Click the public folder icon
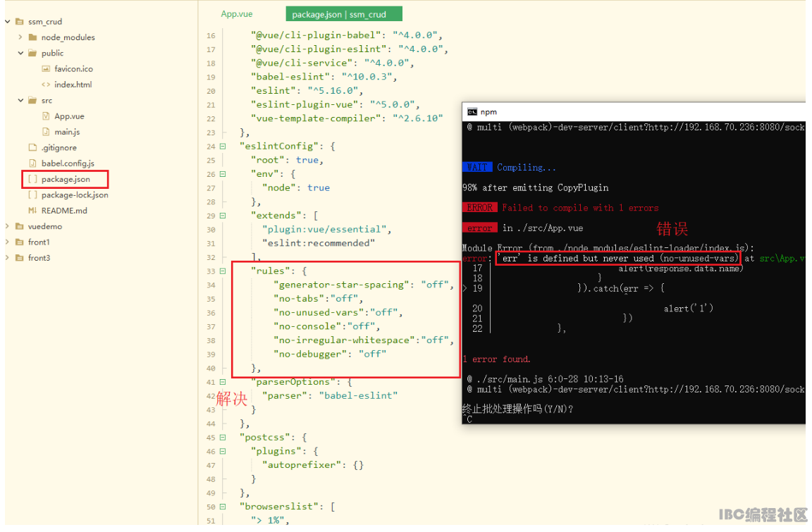Image resolution: width=812 pixels, height=532 pixels. tap(32, 53)
